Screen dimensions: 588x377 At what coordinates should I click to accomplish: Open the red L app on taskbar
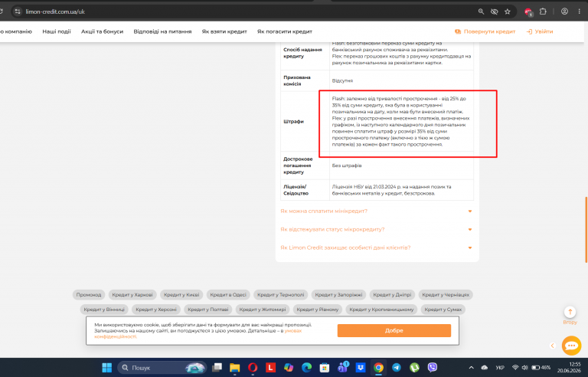(270, 368)
